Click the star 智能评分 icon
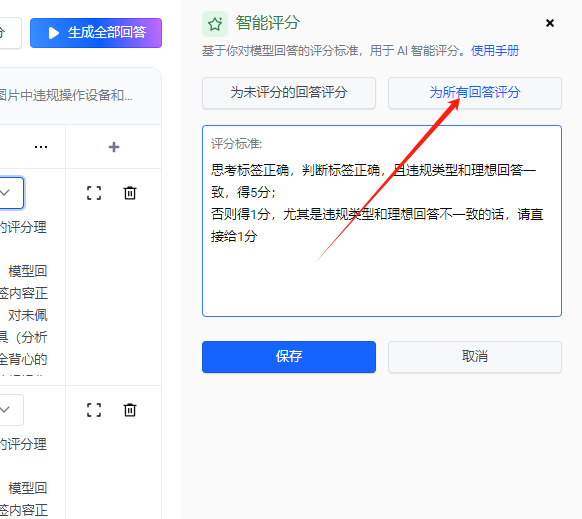582x519 pixels. (215, 24)
